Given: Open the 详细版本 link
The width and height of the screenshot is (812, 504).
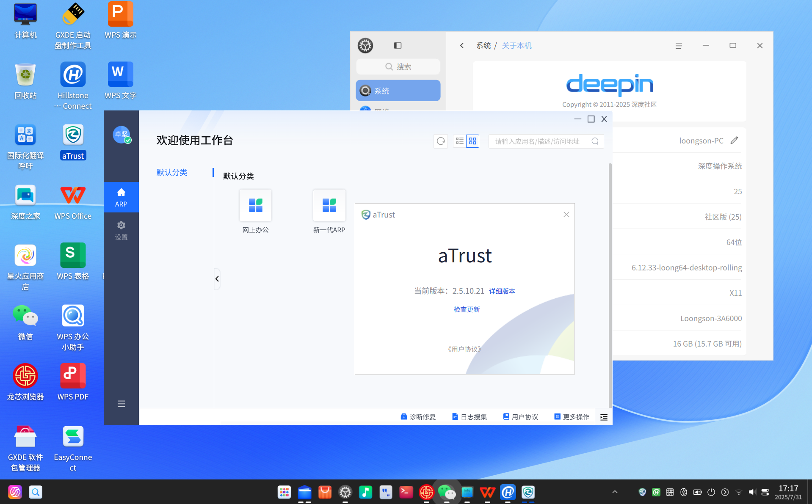Looking at the screenshot, I should (x=502, y=291).
